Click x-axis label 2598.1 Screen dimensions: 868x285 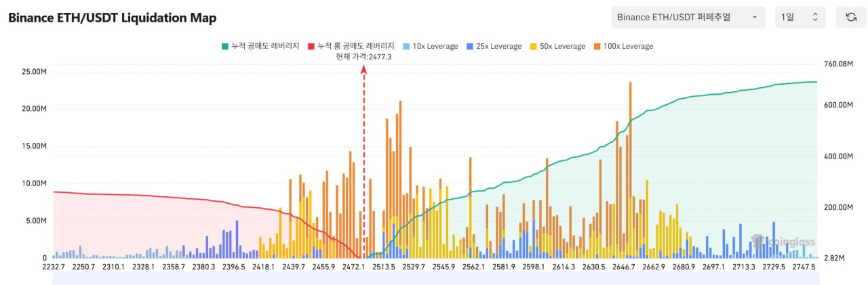(x=533, y=267)
